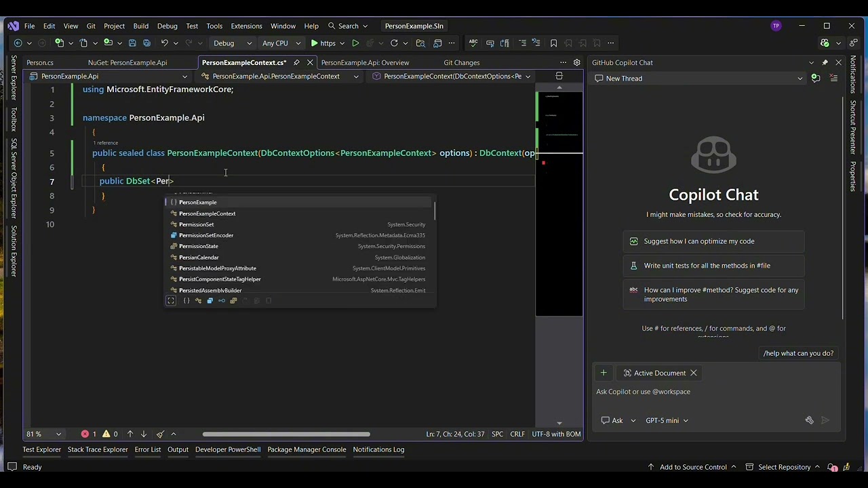The width and height of the screenshot is (868, 488).
Task: Pin the GitHub Copilot Chat panel
Action: click(x=825, y=62)
